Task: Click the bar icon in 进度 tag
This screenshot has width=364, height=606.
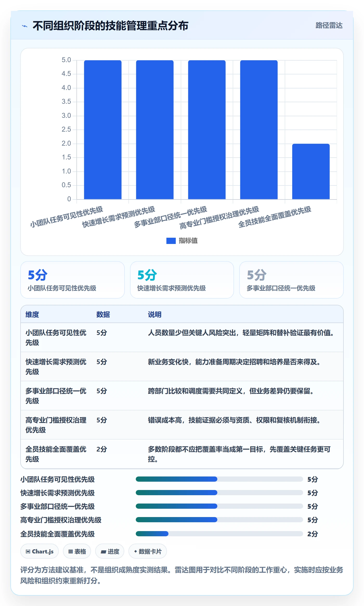Action: click(x=103, y=552)
